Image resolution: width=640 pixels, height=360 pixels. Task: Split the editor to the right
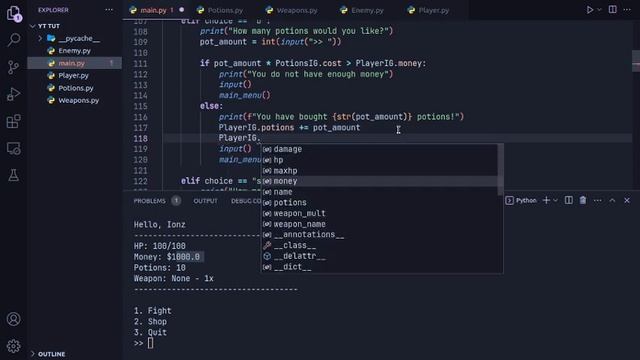[x=613, y=9]
